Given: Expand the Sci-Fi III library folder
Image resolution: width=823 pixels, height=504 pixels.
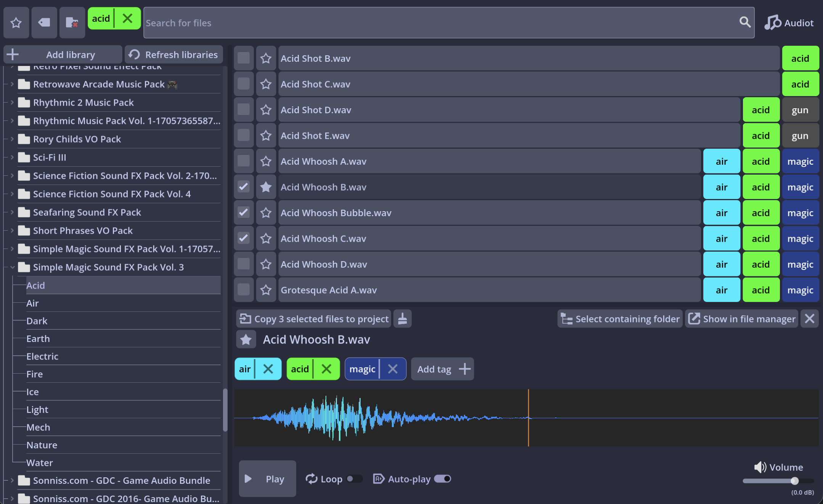Looking at the screenshot, I should (x=12, y=157).
